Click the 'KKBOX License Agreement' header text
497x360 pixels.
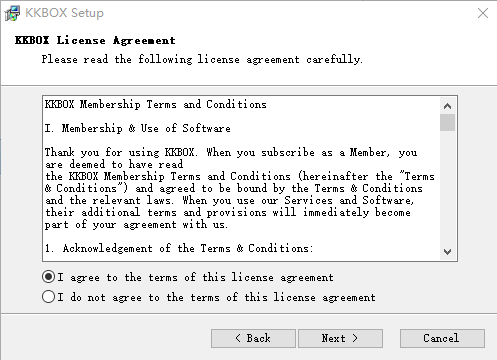pyautogui.click(x=95, y=40)
